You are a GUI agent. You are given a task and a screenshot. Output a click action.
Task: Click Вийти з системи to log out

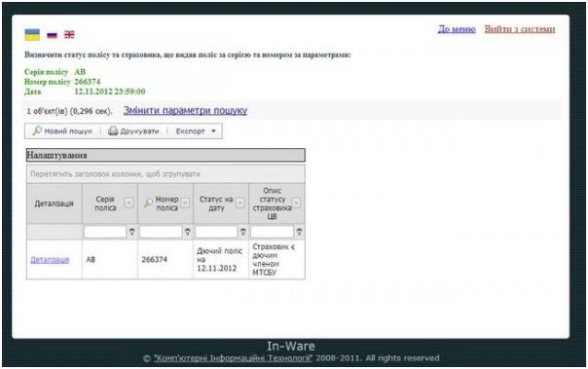[520, 29]
